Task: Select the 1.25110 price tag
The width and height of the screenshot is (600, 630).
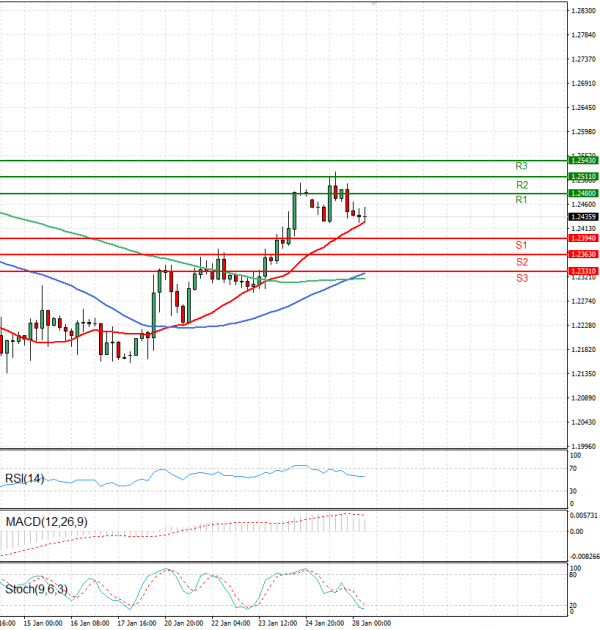Action: tap(583, 176)
